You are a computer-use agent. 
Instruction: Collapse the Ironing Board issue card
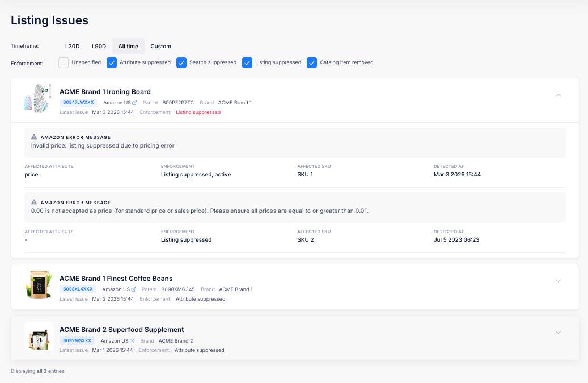click(x=558, y=95)
